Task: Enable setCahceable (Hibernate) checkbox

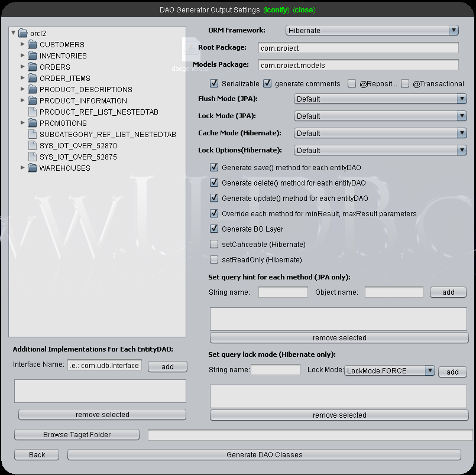Action: coord(214,244)
